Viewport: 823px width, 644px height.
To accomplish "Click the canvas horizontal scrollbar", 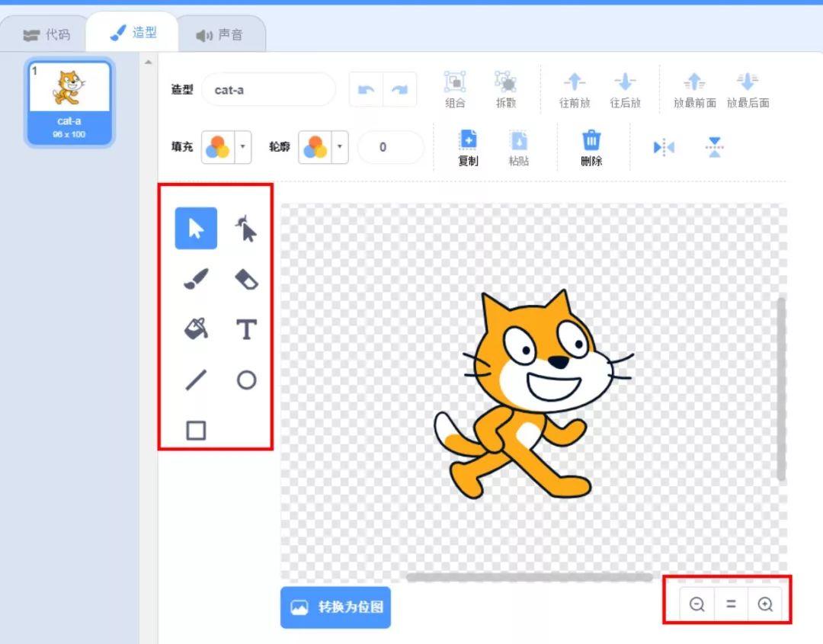I will coord(529,578).
